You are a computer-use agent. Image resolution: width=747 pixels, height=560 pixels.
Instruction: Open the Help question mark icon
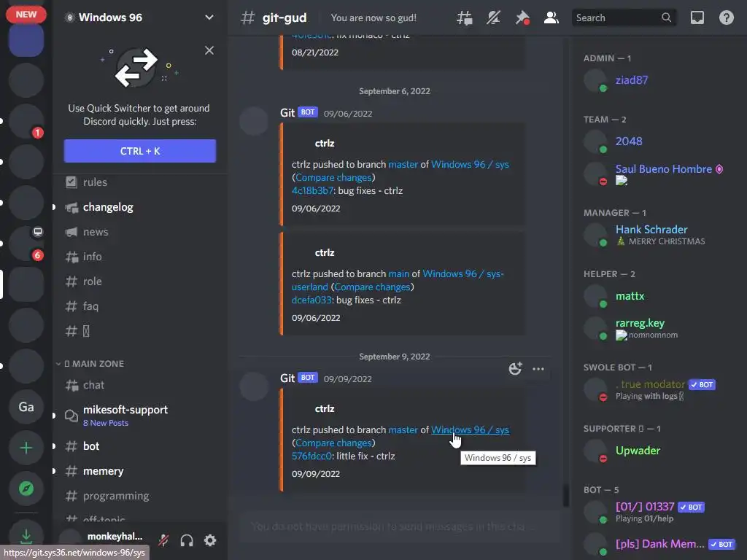pyautogui.click(x=726, y=18)
